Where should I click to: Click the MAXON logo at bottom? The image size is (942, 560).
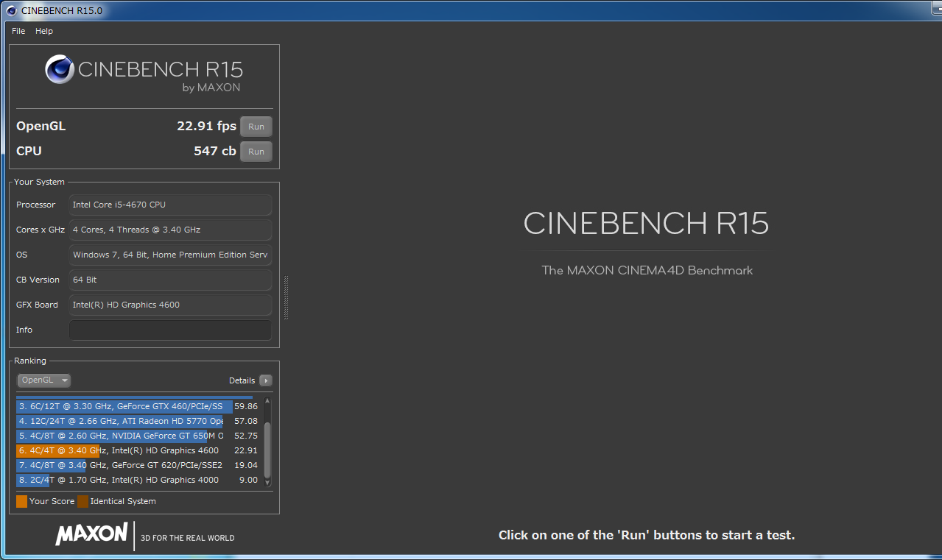[x=91, y=534]
